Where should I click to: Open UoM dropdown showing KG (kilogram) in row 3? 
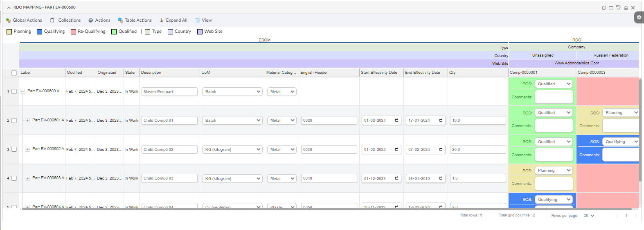tap(232, 150)
